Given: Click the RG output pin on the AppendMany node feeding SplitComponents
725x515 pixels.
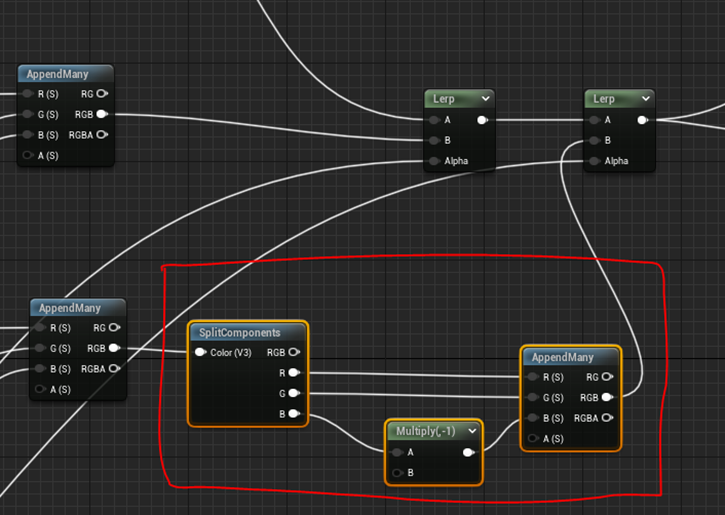Looking at the screenshot, I should pyautogui.click(x=114, y=328).
